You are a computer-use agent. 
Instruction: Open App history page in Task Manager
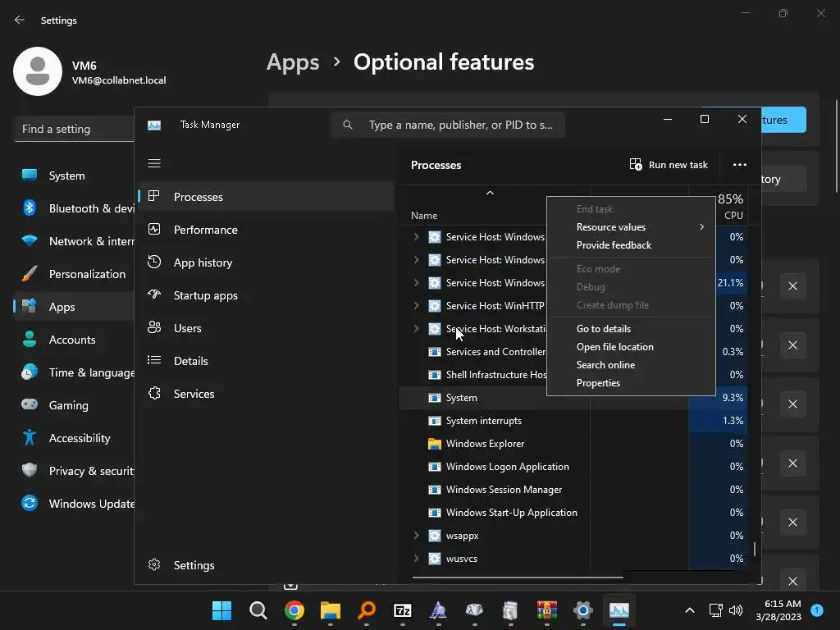(267, 262)
